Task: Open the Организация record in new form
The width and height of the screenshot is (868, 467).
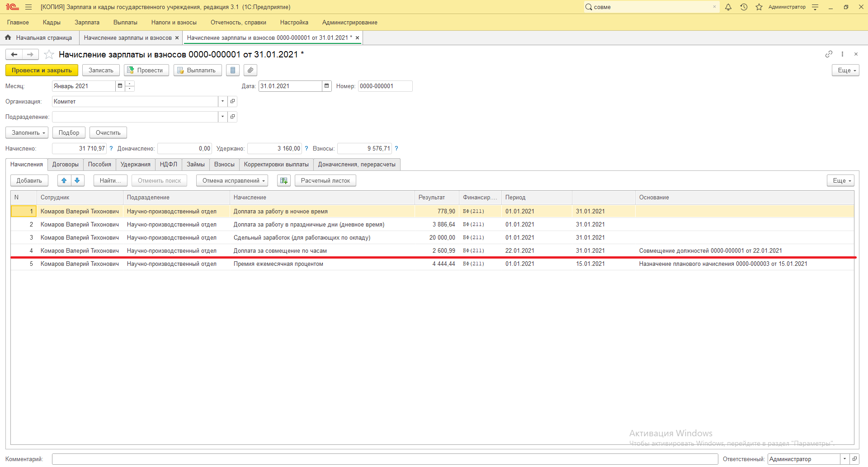Action: [232, 101]
